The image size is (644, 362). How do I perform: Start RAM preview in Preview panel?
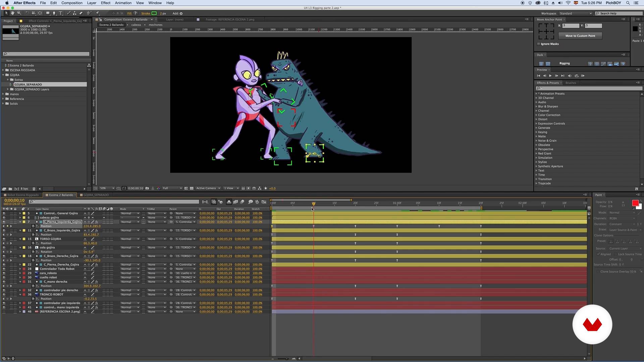pos(583,76)
